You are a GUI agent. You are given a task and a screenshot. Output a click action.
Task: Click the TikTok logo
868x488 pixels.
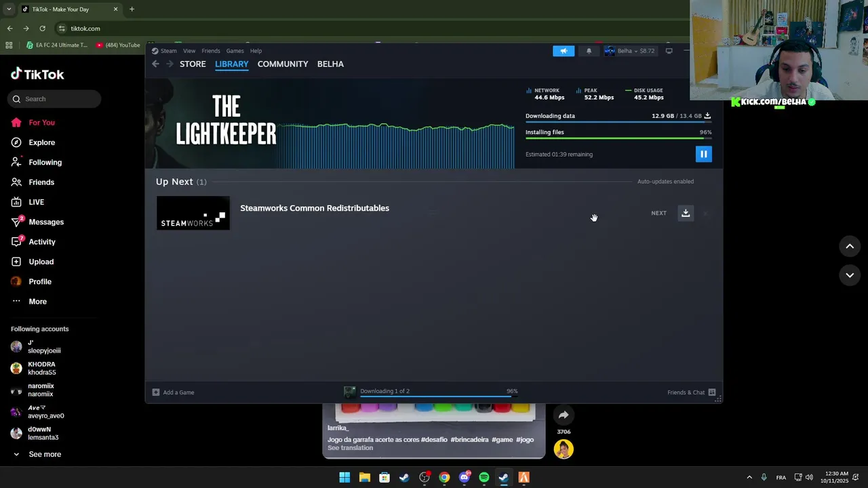(x=37, y=75)
